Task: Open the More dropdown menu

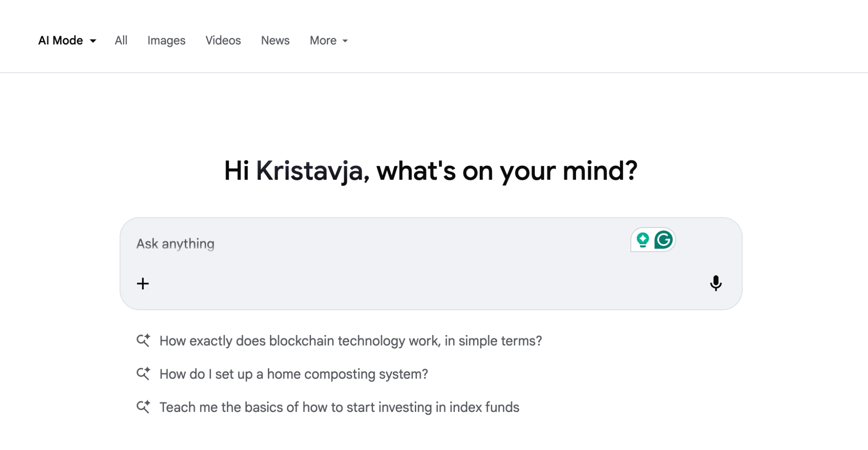Action: pos(328,41)
